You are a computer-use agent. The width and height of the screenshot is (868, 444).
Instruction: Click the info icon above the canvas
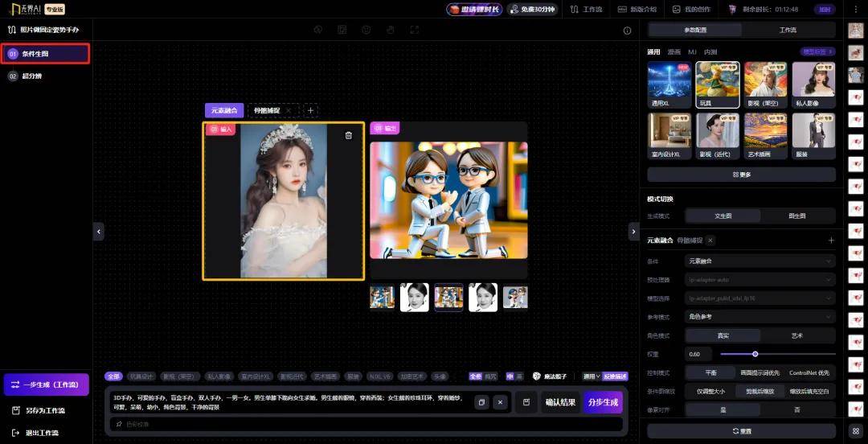click(628, 31)
